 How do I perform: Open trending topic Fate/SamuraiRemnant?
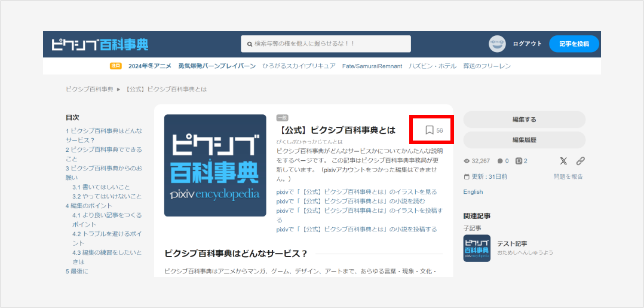click(372, 66)
